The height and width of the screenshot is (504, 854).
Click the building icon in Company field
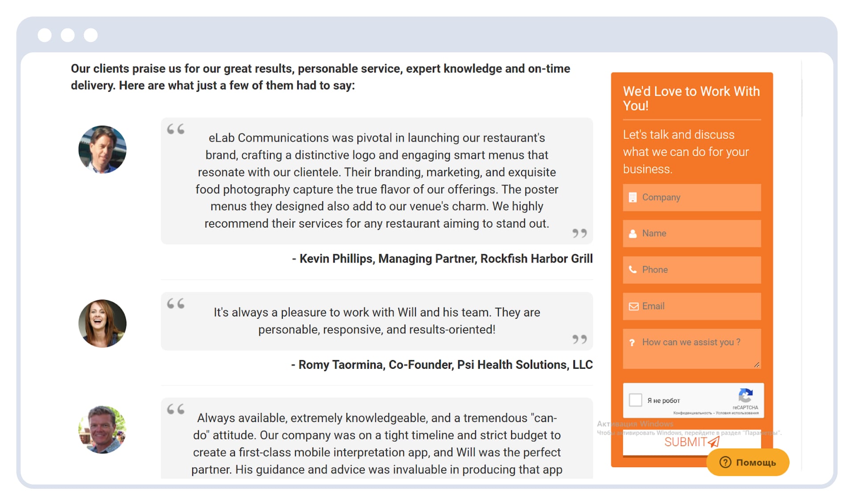pos(632,198)
